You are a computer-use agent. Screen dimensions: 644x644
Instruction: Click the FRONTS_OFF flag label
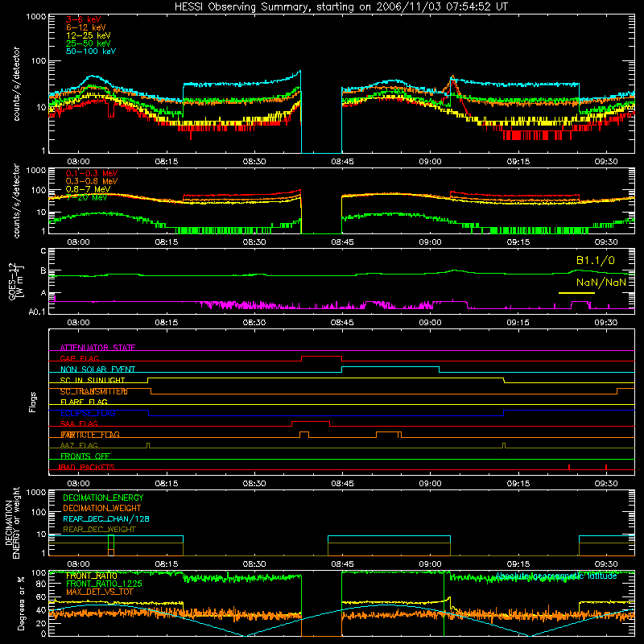(85, 456)
